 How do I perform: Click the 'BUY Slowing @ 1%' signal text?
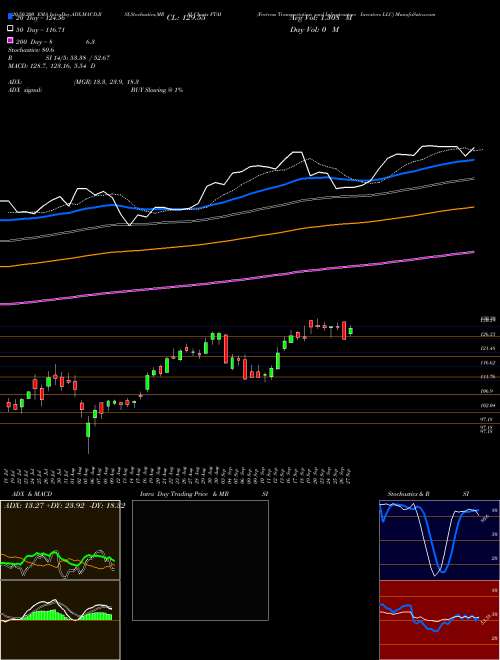coord(157,90)
